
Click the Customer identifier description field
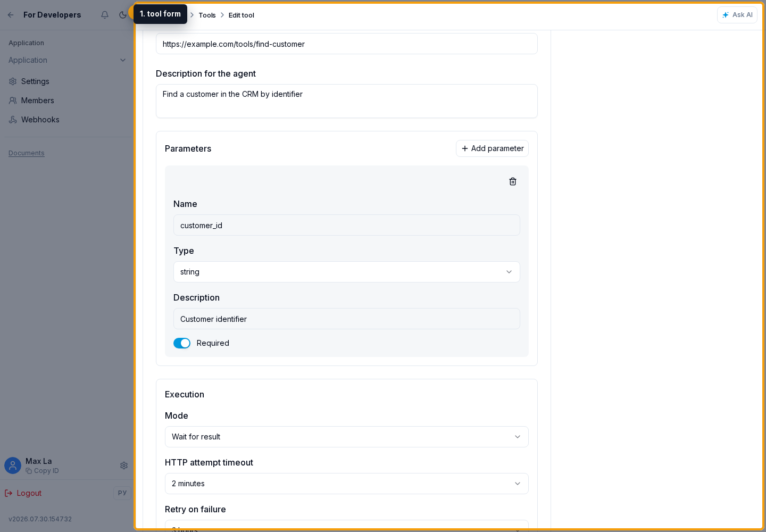pyautogui.click(x=347, y=319)
